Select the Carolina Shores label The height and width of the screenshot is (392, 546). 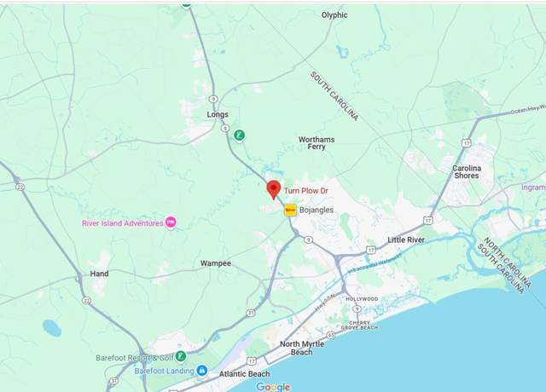tap(467, 172)
